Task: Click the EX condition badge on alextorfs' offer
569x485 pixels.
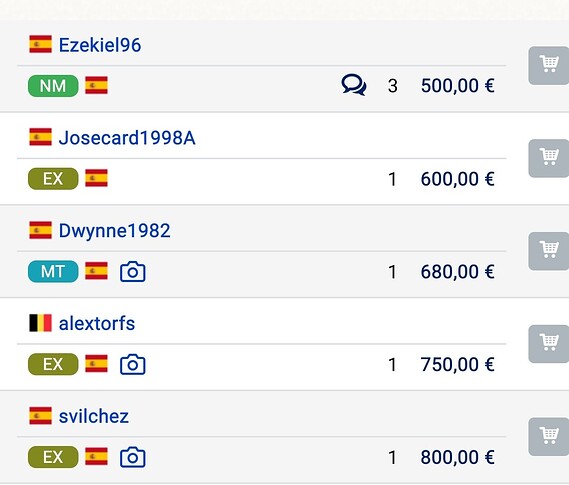Action: pos(53,364)
